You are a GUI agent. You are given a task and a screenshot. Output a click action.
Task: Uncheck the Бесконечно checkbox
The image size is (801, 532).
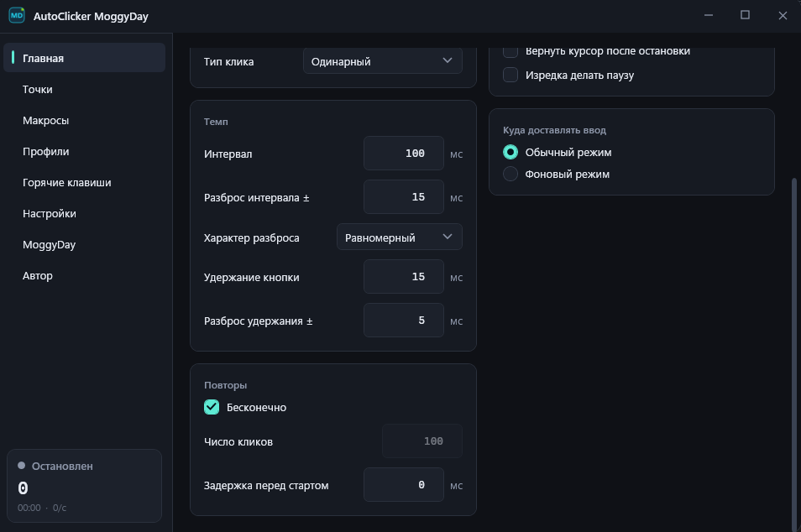(x=212, y=407)
